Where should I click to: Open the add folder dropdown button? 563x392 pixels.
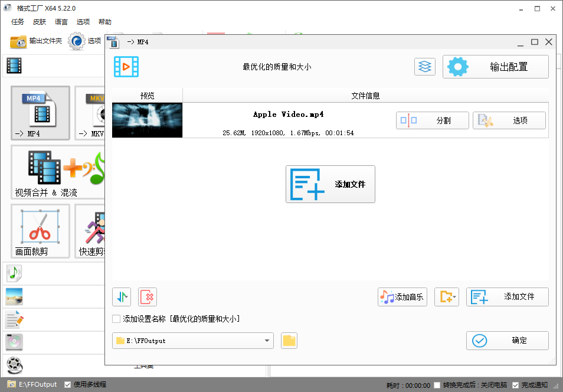447,297
